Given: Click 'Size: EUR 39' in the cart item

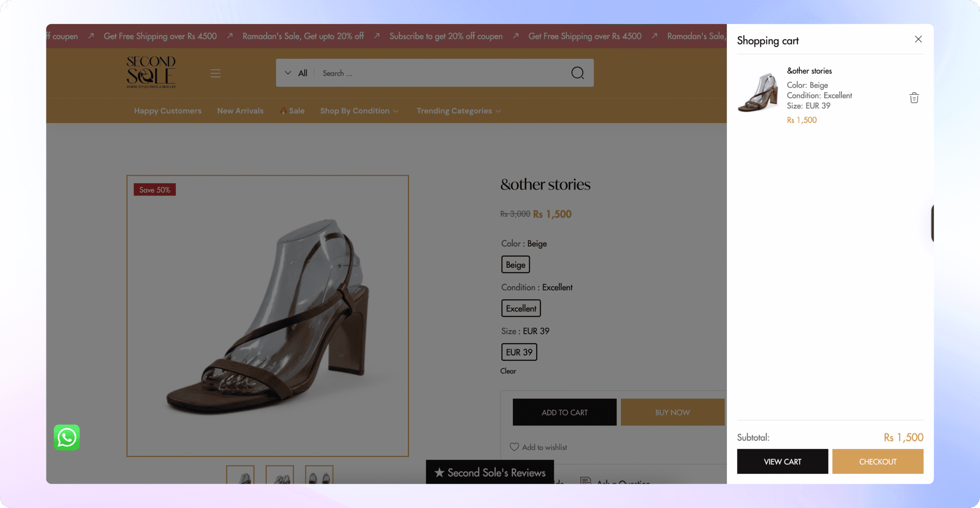Looking at the screenshot, I should point(808,106).
